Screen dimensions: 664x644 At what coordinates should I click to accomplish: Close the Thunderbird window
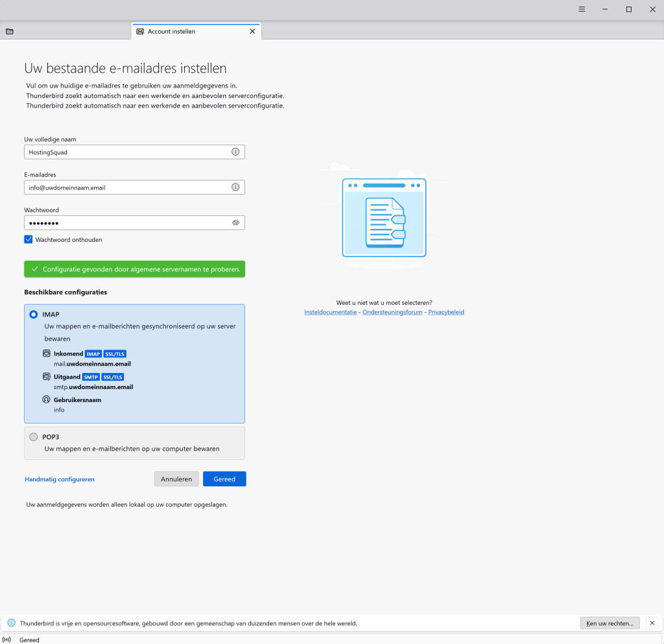652,9
